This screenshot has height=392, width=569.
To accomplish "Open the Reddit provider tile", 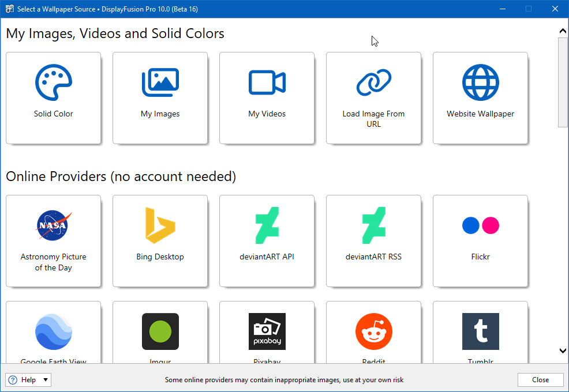I will tap(373, 332).
